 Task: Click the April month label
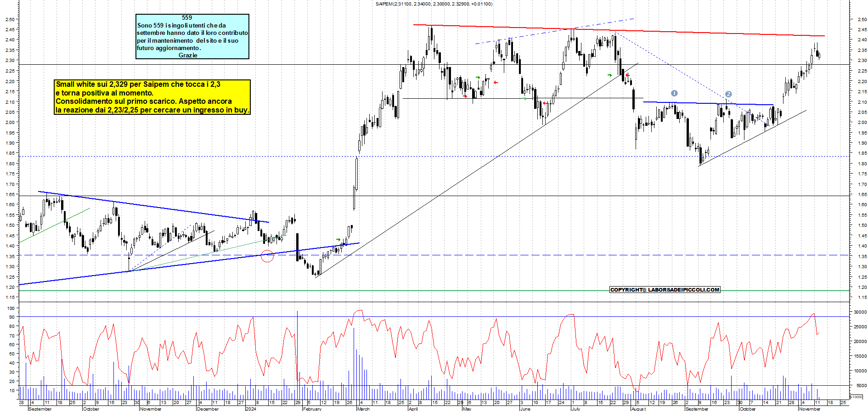click(x=413, y=409)
